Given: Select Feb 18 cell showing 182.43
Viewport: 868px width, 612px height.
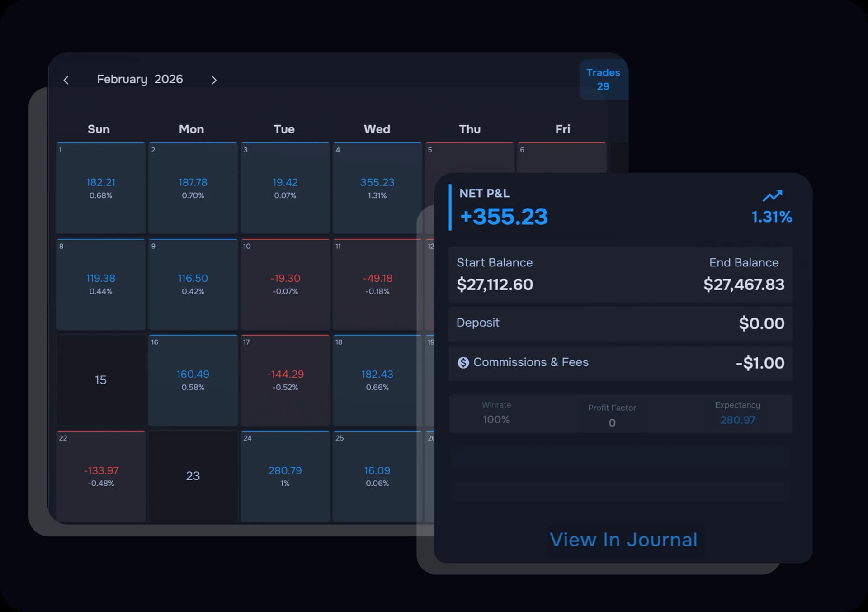Looking at the screenshot, I should point(377,380).
